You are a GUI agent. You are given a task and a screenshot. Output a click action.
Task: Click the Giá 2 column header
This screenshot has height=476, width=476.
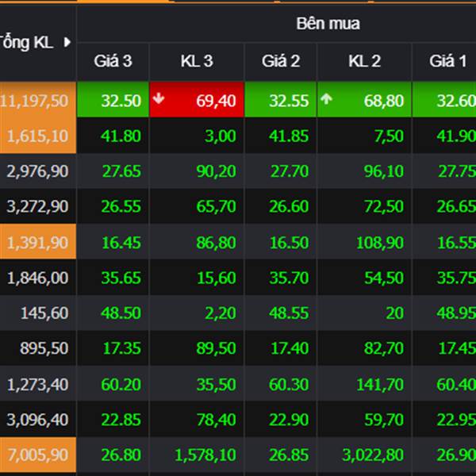tap(281, 61)
